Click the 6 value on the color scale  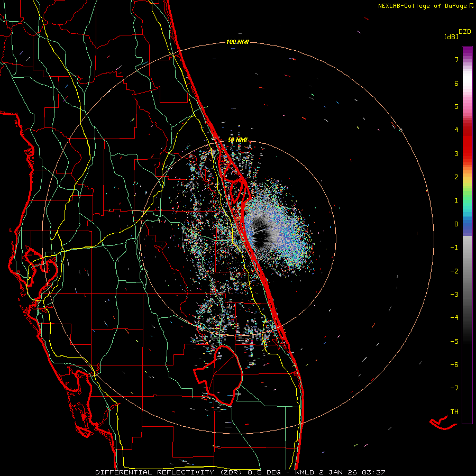[x=456, y=83]
